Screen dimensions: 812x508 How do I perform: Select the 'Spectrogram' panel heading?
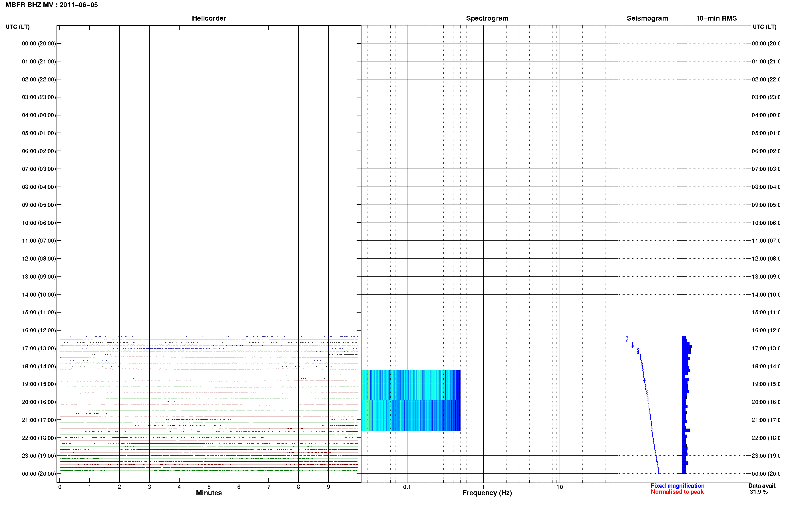click(487, 19)
